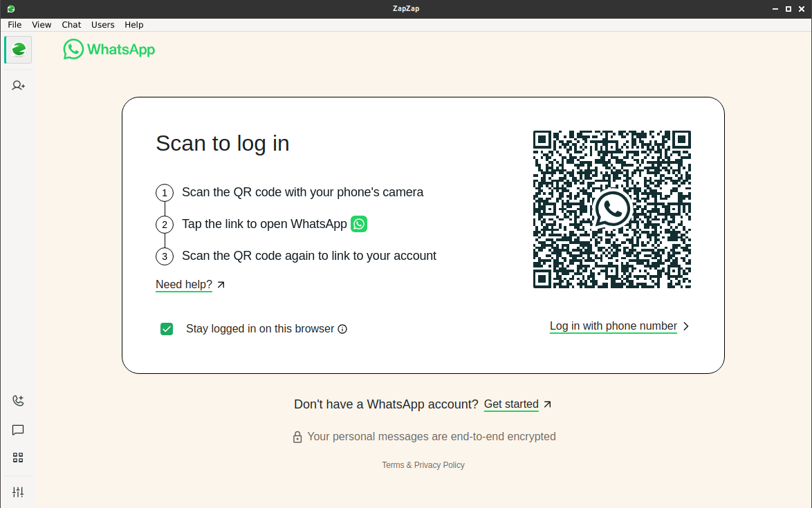The height and width of the screenshot is (508, 812).
Task: Open the Users menu
Action: pos(102,25)
